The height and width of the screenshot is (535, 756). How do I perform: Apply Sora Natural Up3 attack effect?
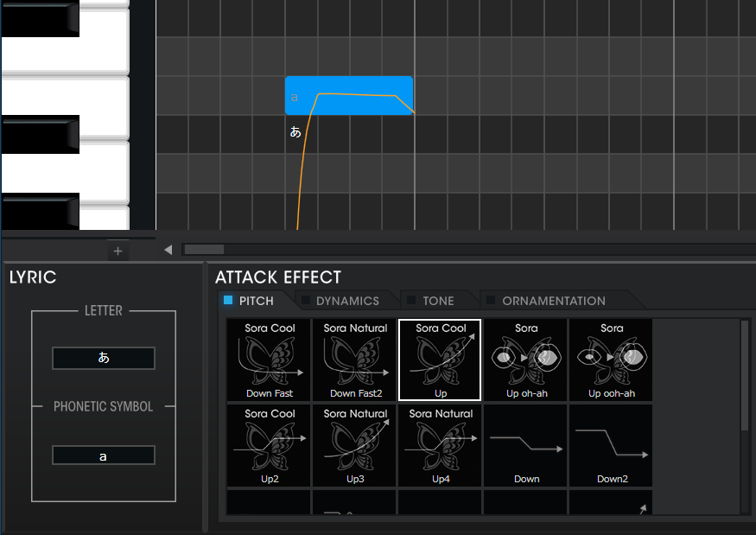(354, 445)
